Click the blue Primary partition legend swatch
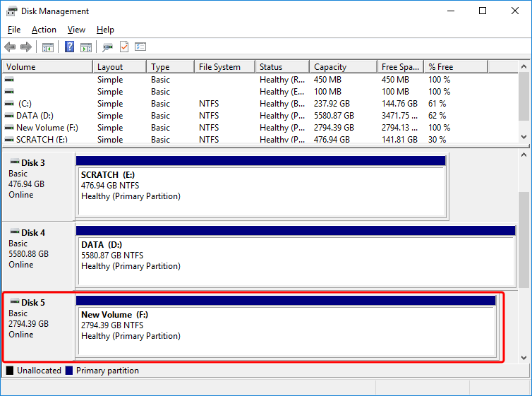The width and height of the screenshot is (532, 396). click(x=69, y=371)
